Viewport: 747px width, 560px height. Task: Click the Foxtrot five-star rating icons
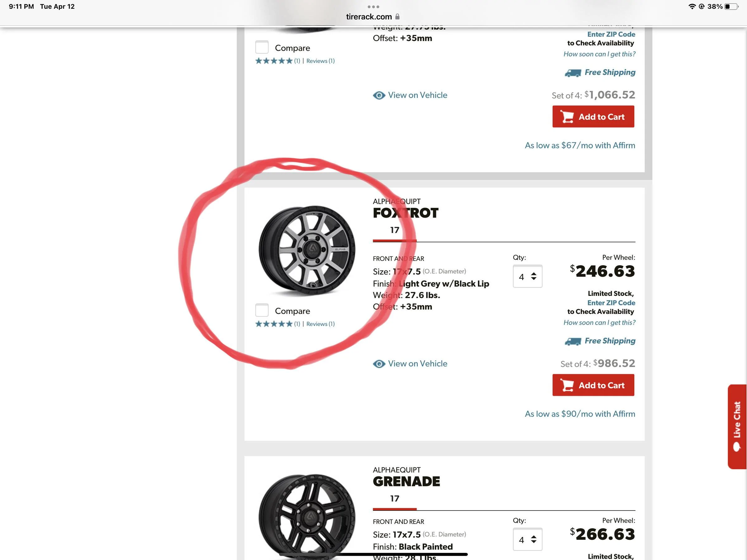(274, 324)
